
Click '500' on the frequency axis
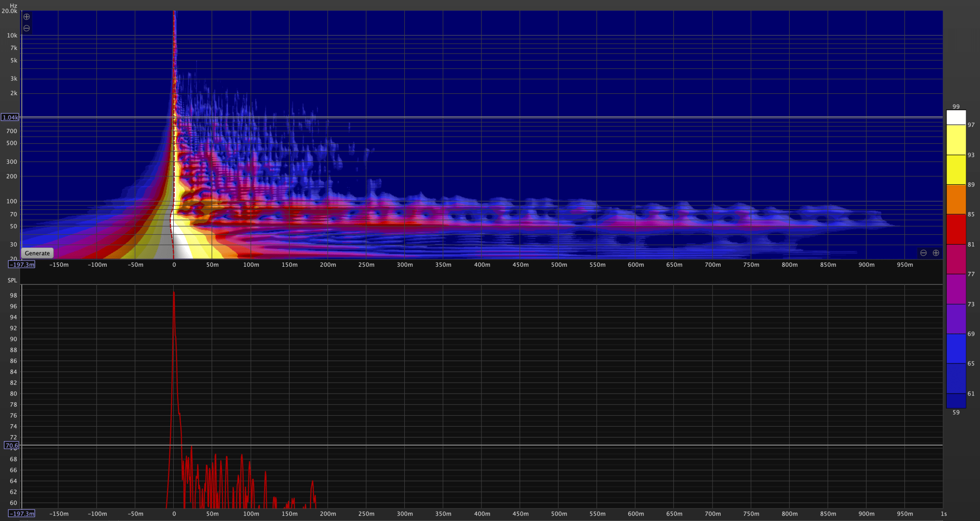(12, 143)
